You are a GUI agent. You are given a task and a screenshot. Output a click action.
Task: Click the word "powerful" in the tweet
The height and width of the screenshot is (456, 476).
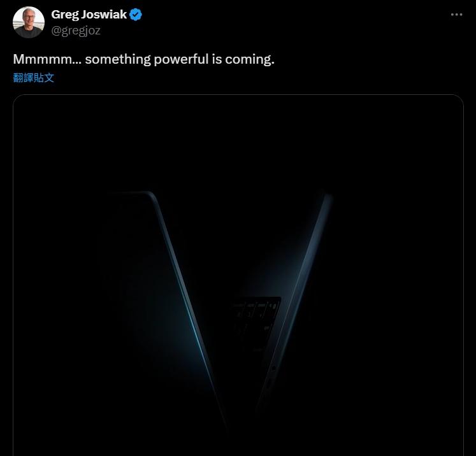coord(181,59)
